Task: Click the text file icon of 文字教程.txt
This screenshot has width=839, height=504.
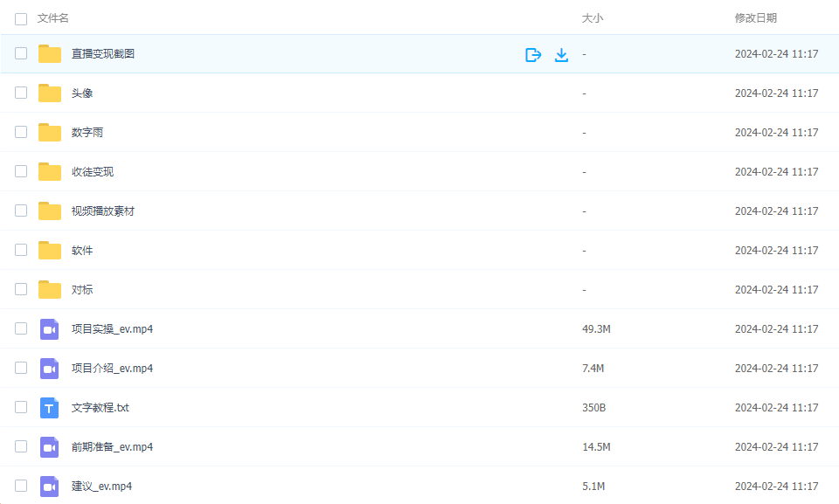Action: [x=50, y=408]
